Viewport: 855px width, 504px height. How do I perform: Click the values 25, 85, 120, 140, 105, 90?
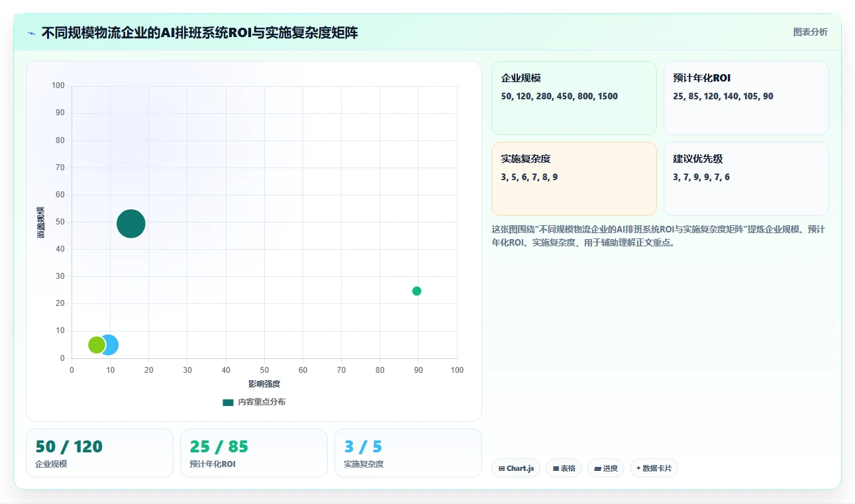point(723,96)
